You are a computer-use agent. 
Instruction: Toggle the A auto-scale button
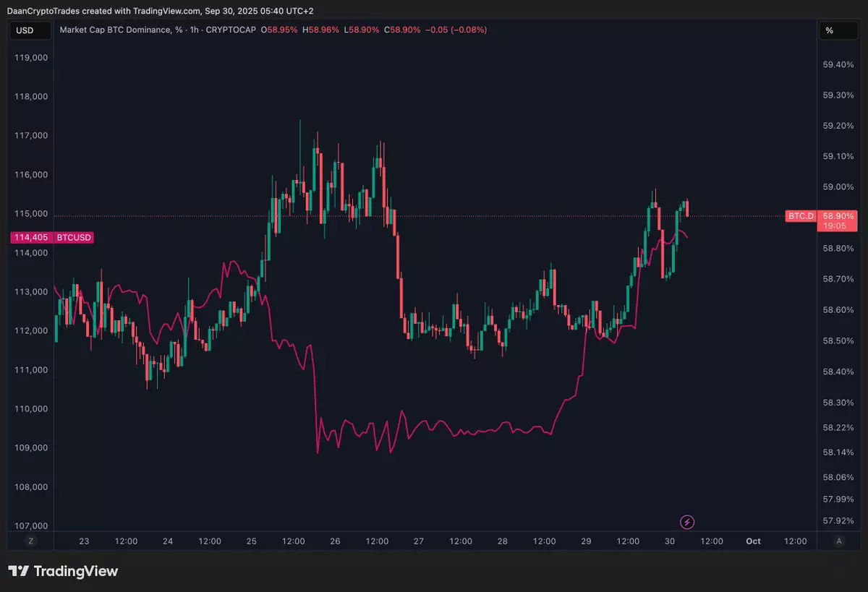tap(838, 541)
